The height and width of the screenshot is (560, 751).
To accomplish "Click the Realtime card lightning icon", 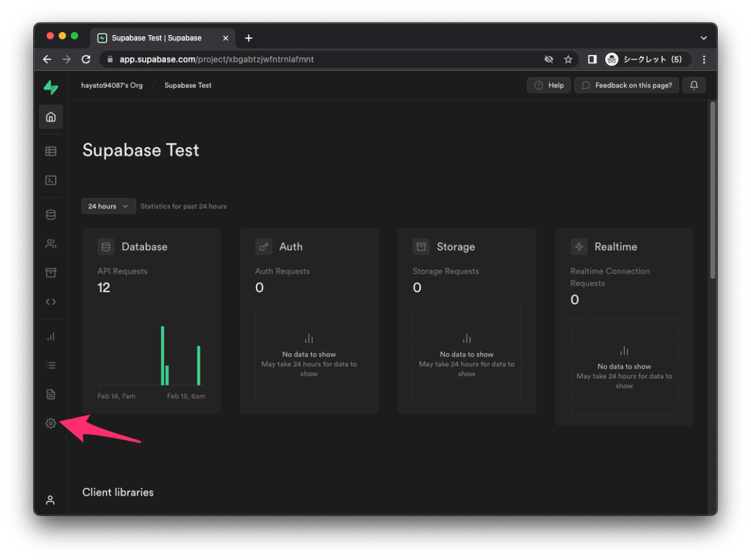I will [x=579, y=247].
